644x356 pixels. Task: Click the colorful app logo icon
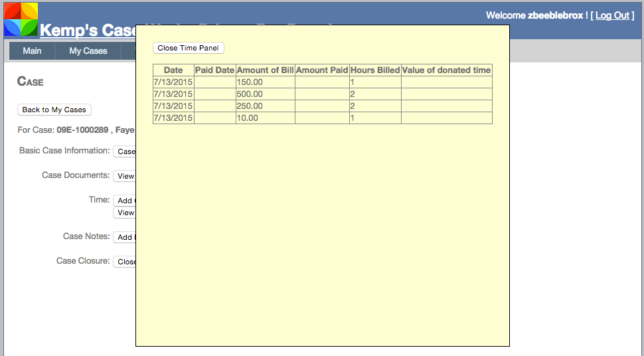coord(21,19)
